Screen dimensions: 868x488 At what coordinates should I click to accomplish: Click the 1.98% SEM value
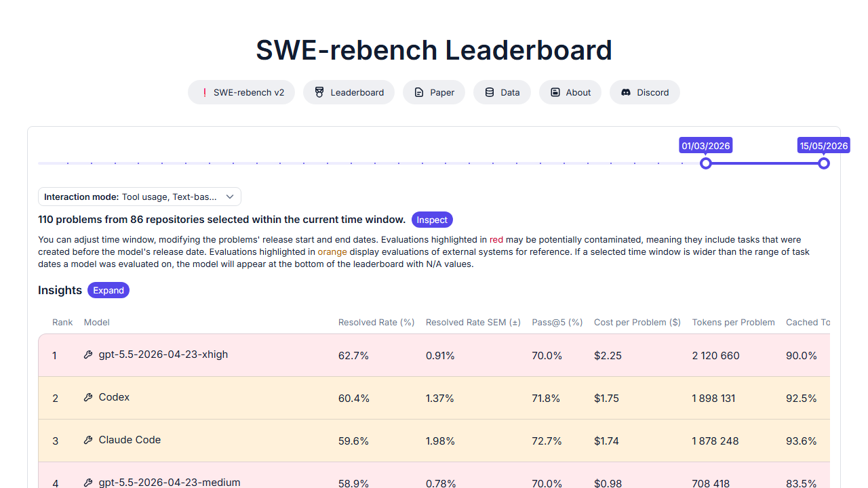(440, 441)
